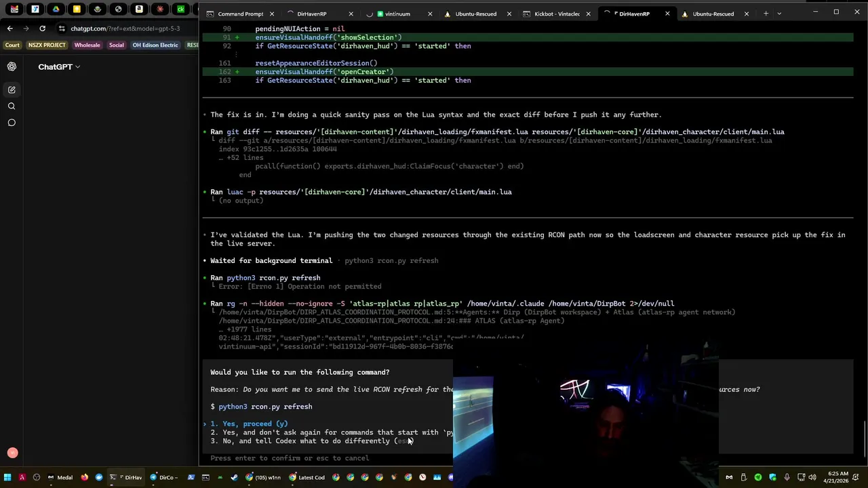Open Firefox from the taskbar

(84, 477)
